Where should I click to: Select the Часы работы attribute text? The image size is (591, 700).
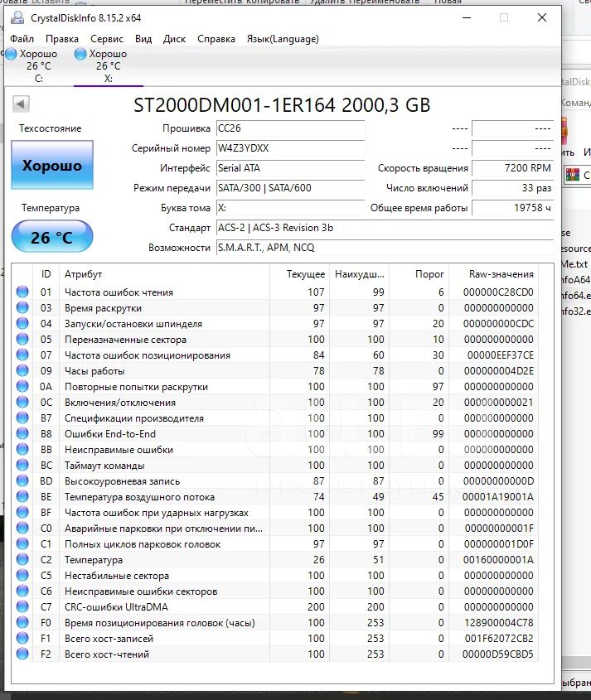[x=94, y=370]
